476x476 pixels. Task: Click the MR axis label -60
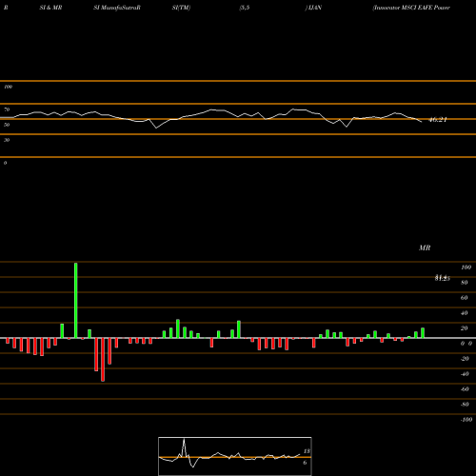[465, 389]
